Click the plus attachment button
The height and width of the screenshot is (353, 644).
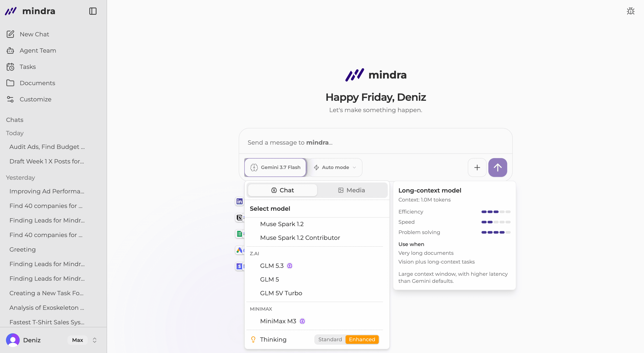pyautogui.click(x=477, y=167)
